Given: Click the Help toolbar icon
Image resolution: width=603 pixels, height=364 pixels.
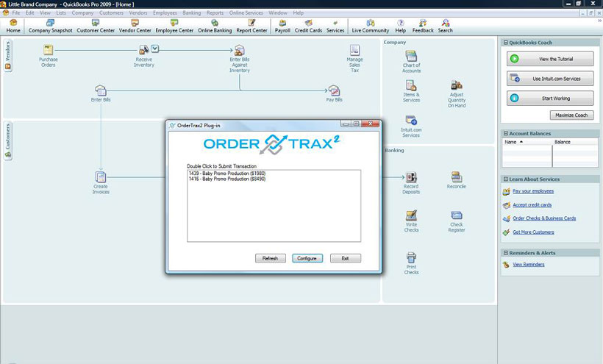Looking at the screenshot, I should pos(400,26).
